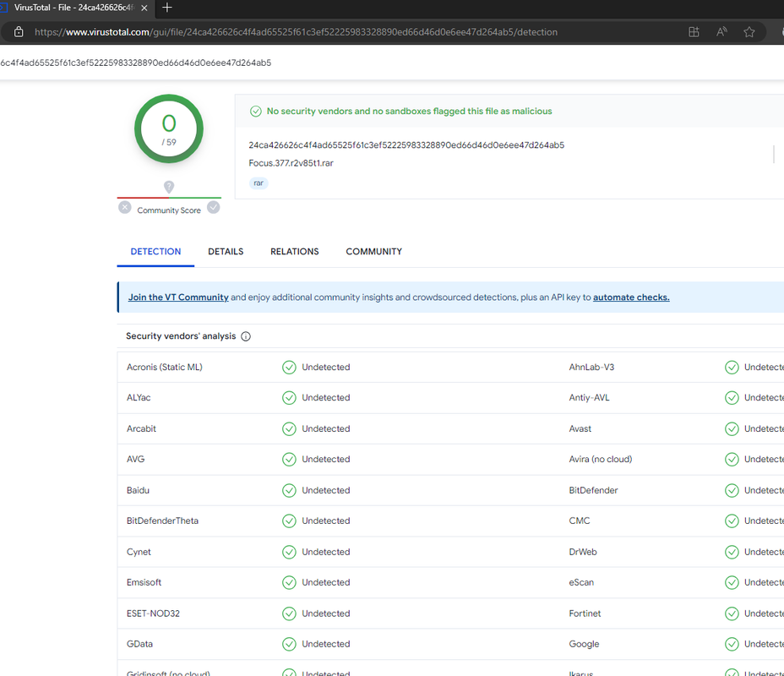
Task: Click the CMC undetected check icon
Action: pos(732,521)
